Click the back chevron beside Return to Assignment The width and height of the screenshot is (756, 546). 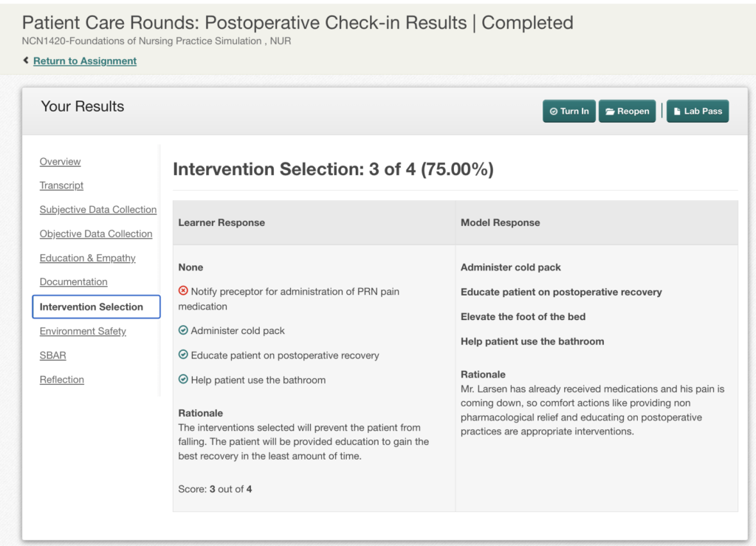[x=26, y=61]
